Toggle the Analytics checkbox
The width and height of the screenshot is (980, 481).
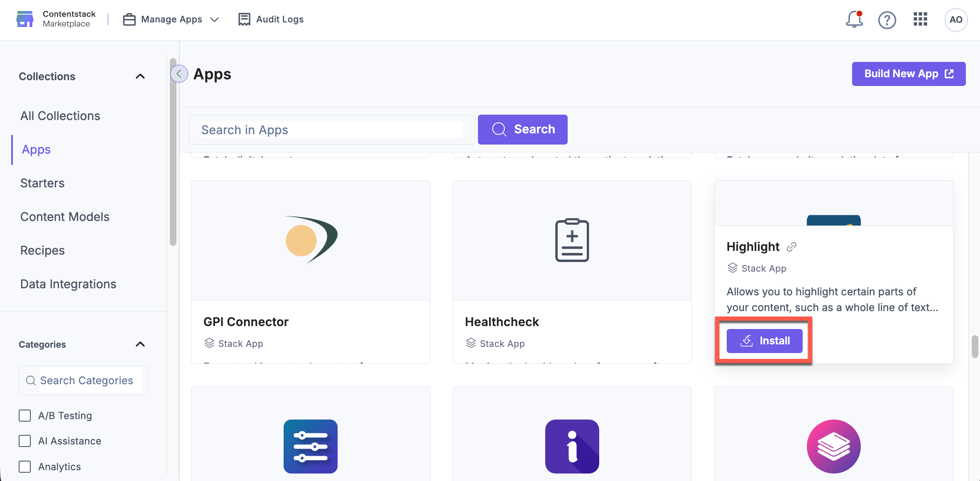[25, 467]
